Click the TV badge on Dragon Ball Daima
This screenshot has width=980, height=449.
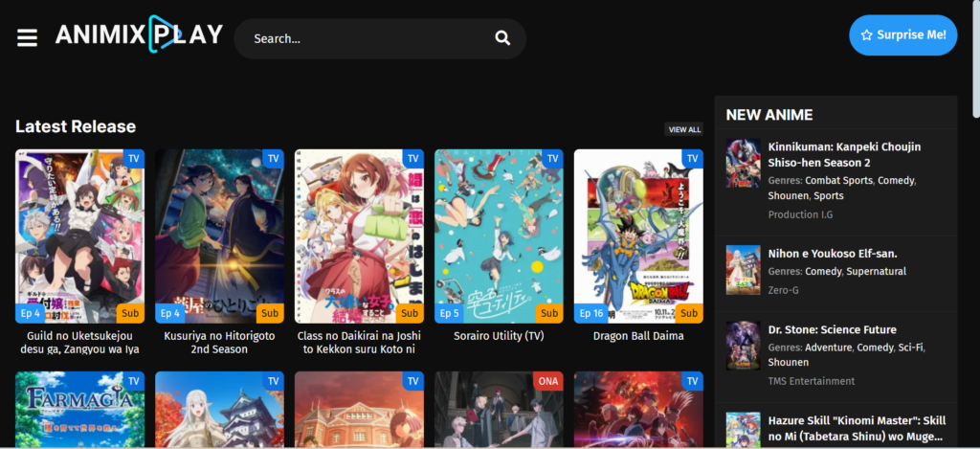click(692, 159)
